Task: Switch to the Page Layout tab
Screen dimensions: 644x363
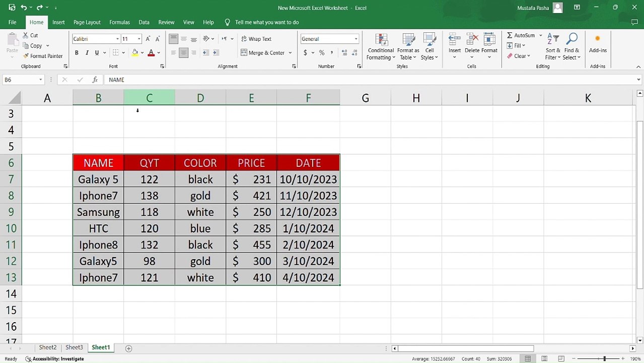Action: (x=87, y=22)
